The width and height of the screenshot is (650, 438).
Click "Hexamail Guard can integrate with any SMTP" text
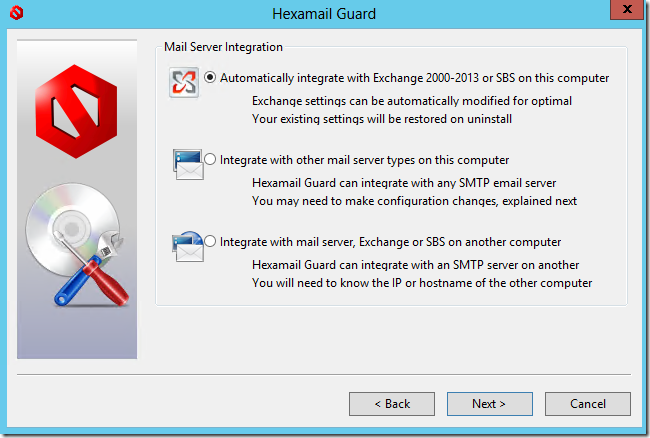tap(371, 183)
